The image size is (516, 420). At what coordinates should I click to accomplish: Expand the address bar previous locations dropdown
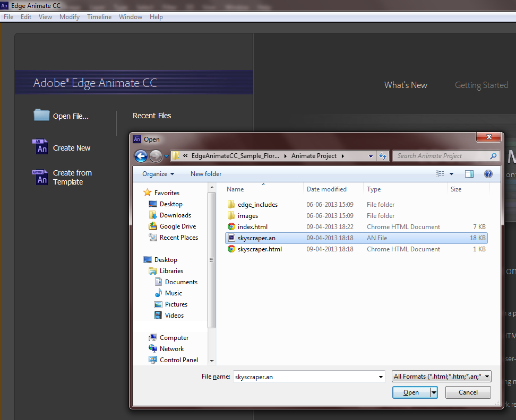[371, 156]
